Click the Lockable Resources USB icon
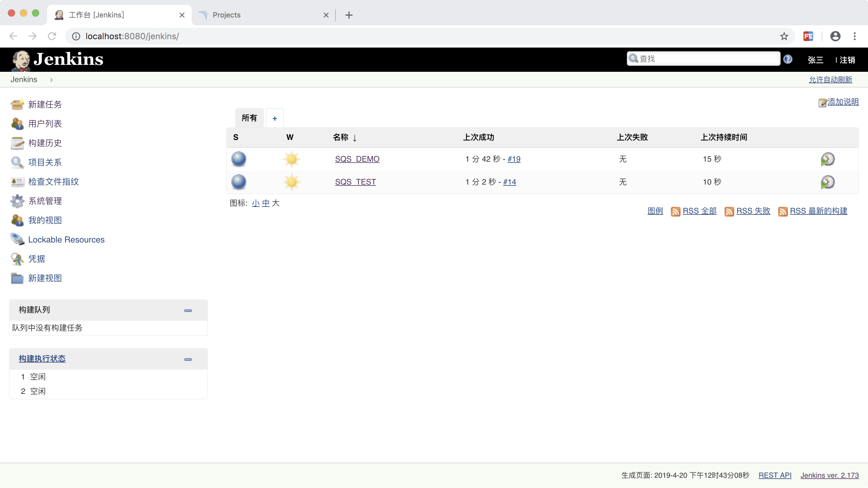The height and width of the screenshot is (488, 868). coord(17,239)
